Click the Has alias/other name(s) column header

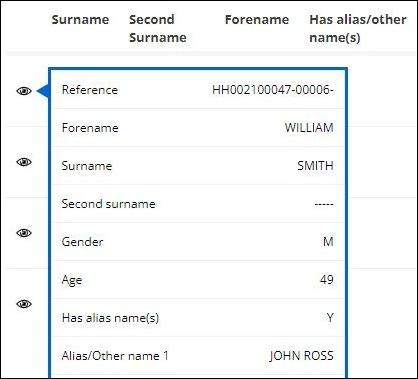pos(358,28)
